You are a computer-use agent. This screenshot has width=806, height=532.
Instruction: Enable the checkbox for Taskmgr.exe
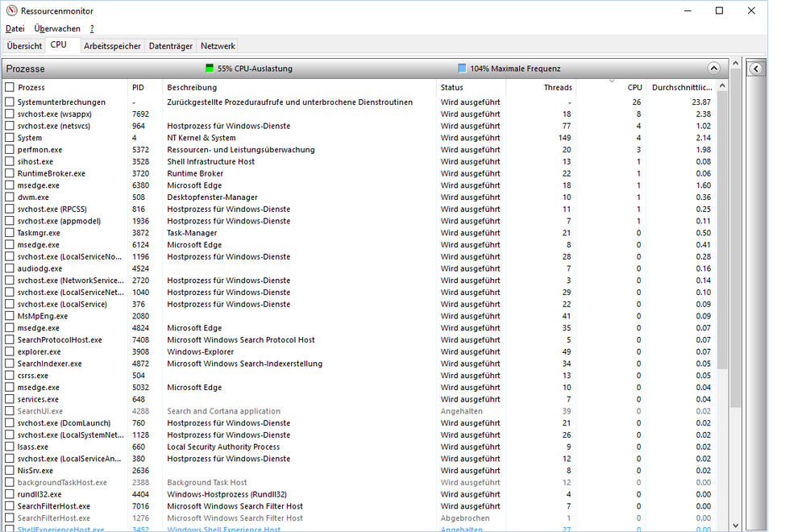10,233
